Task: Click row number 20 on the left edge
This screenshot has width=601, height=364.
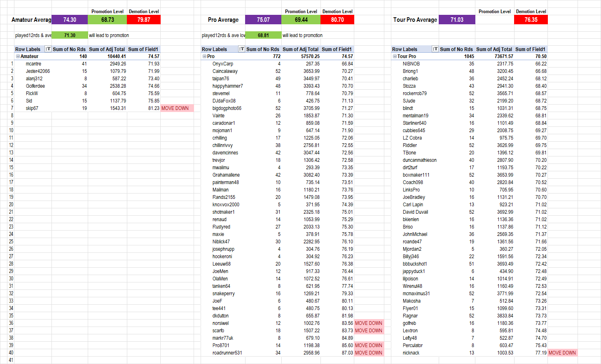Action: pyautogui.click(x=11, y=205)
